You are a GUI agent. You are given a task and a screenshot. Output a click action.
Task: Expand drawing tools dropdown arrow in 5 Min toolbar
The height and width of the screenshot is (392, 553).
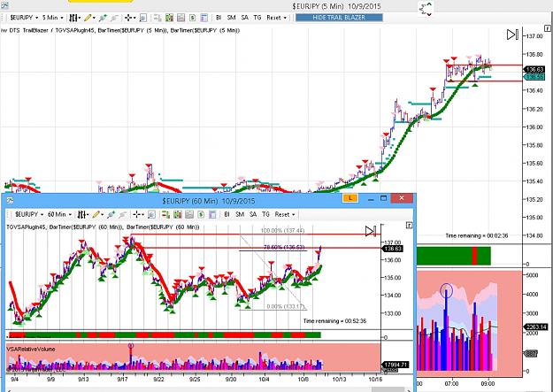(94, 18)
